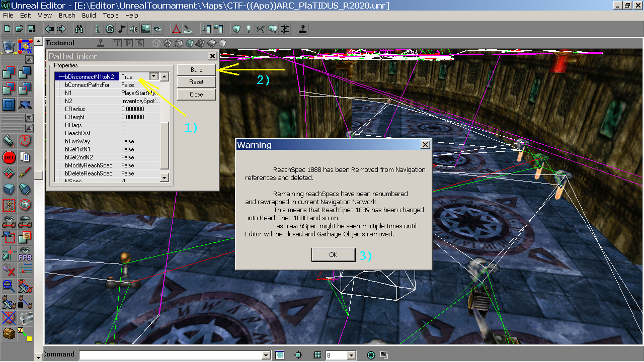Click the PathsLinker Close button
The width and height of the screenshot is (644, 362).
[x=196, y=95]
